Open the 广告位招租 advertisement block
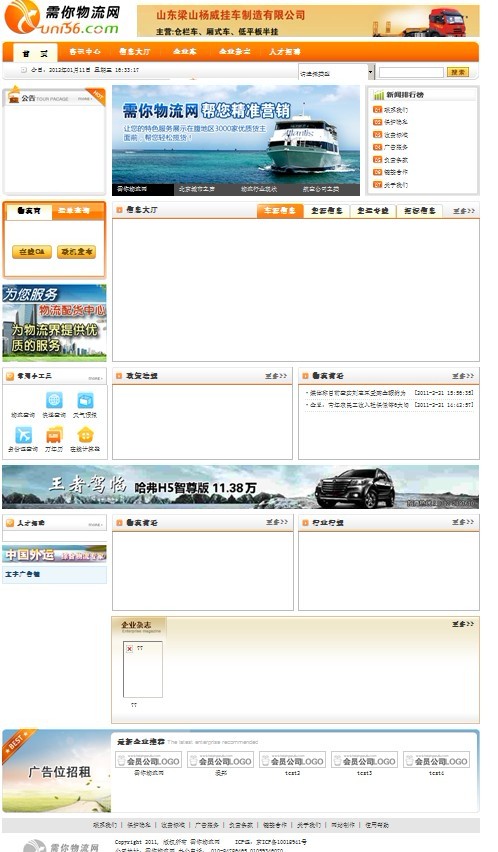 (x=57, y=772)
